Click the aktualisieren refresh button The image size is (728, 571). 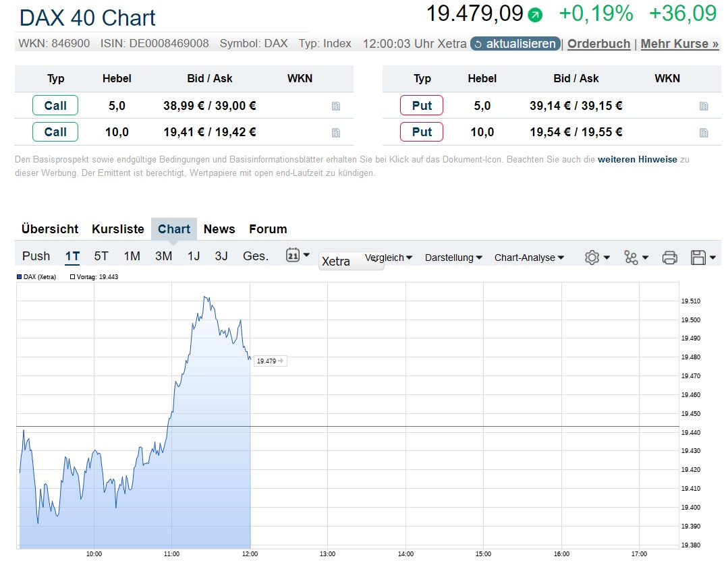click(515, 44)
